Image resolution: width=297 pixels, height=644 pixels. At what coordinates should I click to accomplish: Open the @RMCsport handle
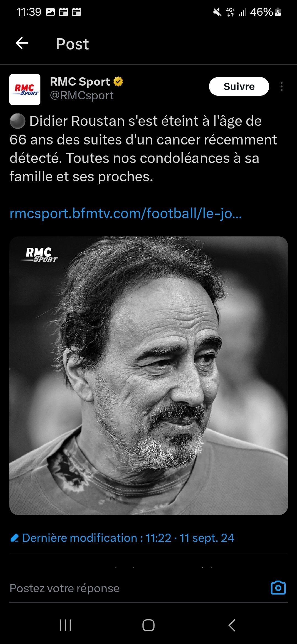click(82, 95)
